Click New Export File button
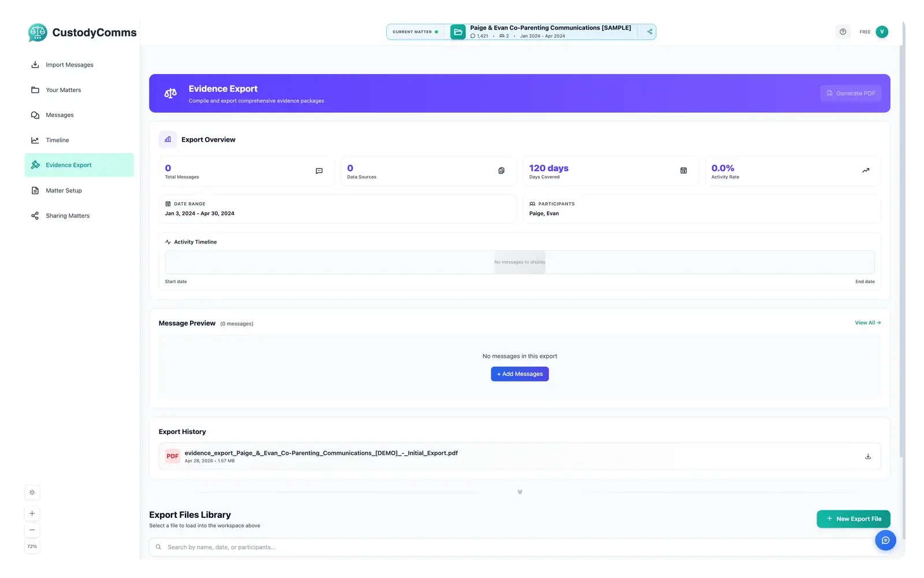This screenshot has height=578, width=924. [853, 519]
